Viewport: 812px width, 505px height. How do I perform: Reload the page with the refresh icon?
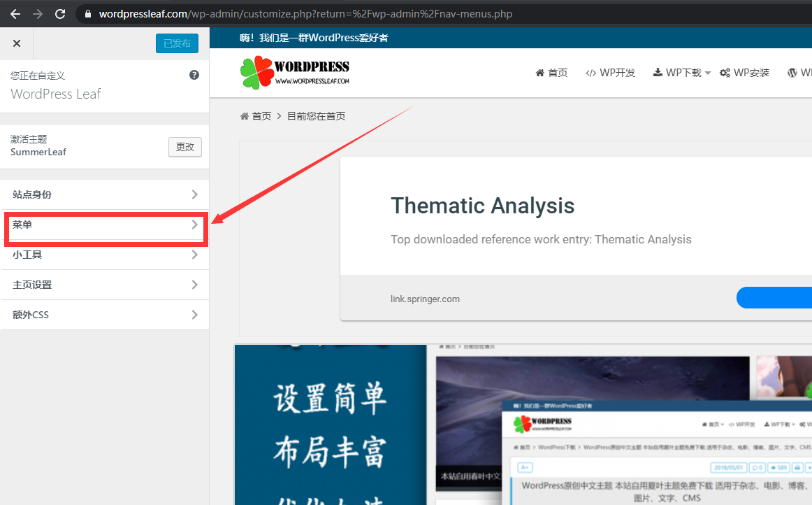coord(60,14)
